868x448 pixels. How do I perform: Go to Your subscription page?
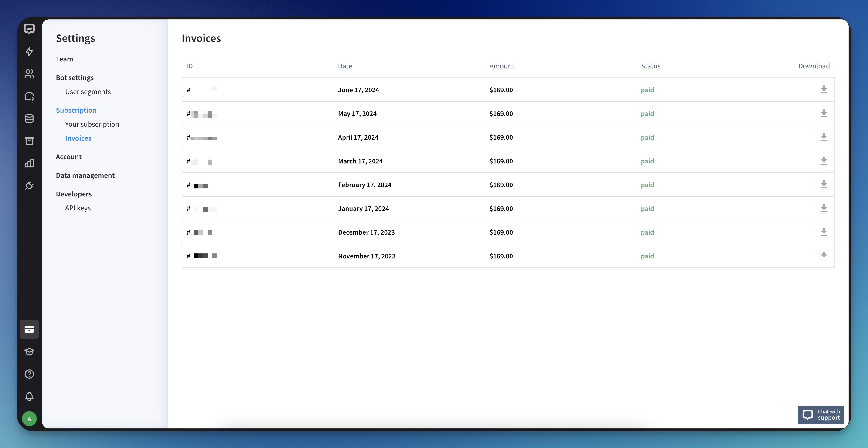coord(92,124)
